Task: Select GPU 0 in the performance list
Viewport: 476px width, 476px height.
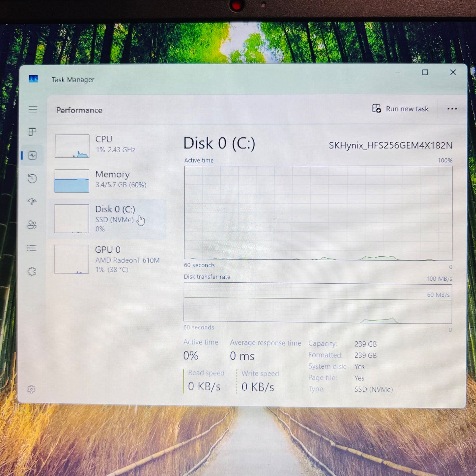Action: tap(107, 259)
